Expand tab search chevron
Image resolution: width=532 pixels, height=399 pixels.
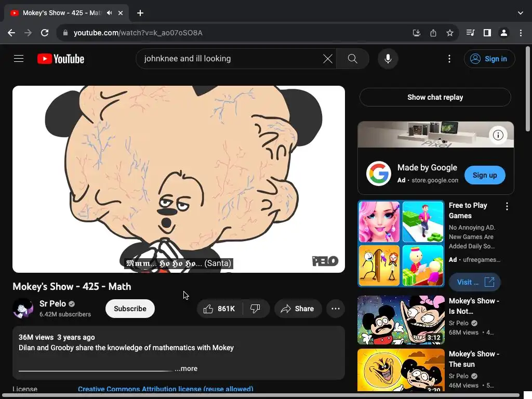[521, 13]
